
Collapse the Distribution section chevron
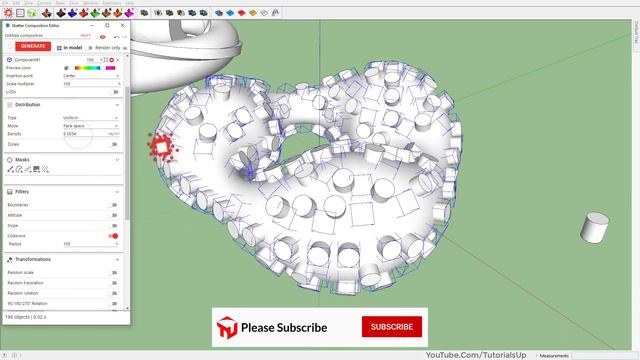click(x=117, y=105)
